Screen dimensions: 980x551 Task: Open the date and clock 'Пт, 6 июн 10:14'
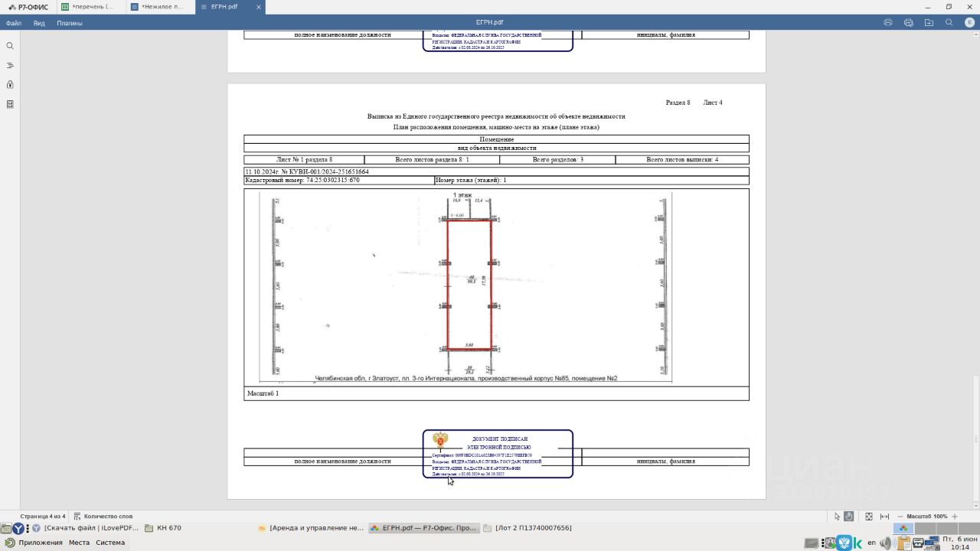[959, 543]
